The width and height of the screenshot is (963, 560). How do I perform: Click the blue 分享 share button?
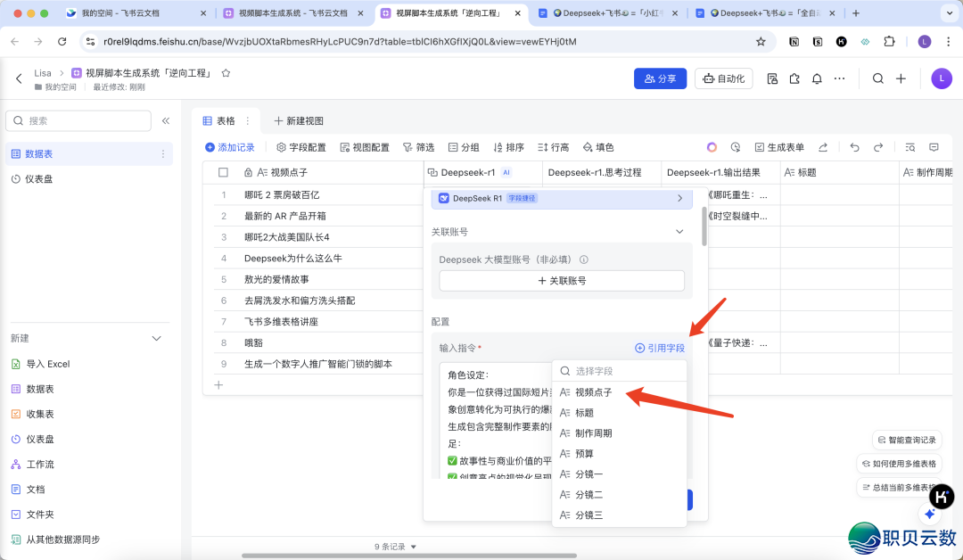pyautogui.click(x=660, y=78)
